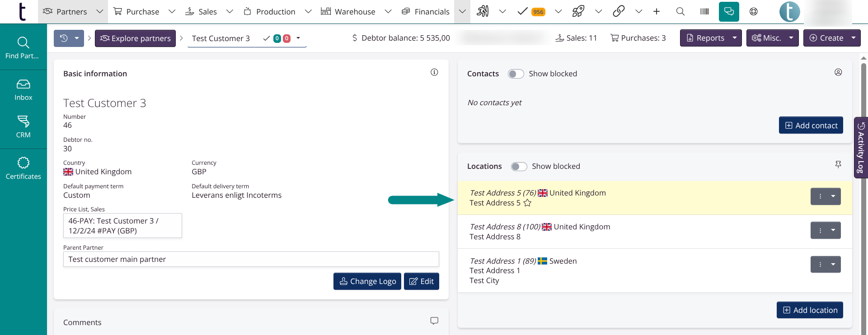The height and width of the screenshot is (335, 868).
Task: Open the Warehouse menu
Action: pos(355,12)
